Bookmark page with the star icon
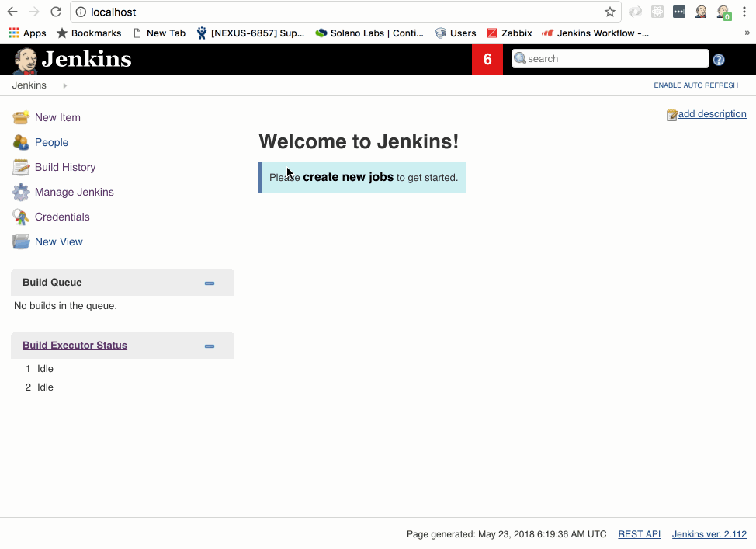Image resolution: width=756 pixels, height=549 pixels. [610, 12]
